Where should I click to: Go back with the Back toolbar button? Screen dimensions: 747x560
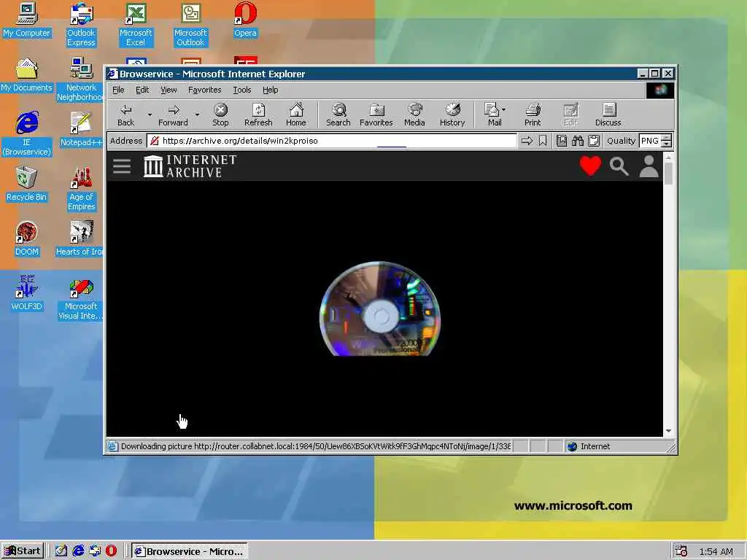point(125,114)
